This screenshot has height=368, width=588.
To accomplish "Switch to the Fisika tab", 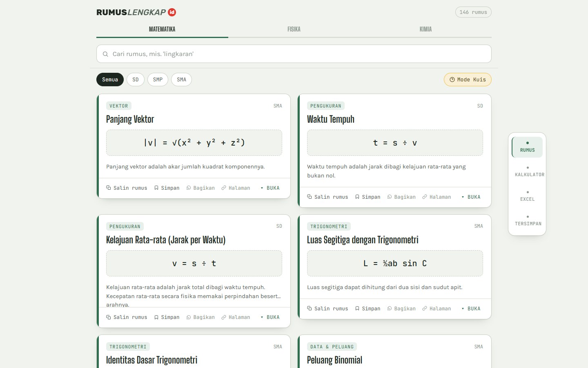I will (x=294, y=29).
